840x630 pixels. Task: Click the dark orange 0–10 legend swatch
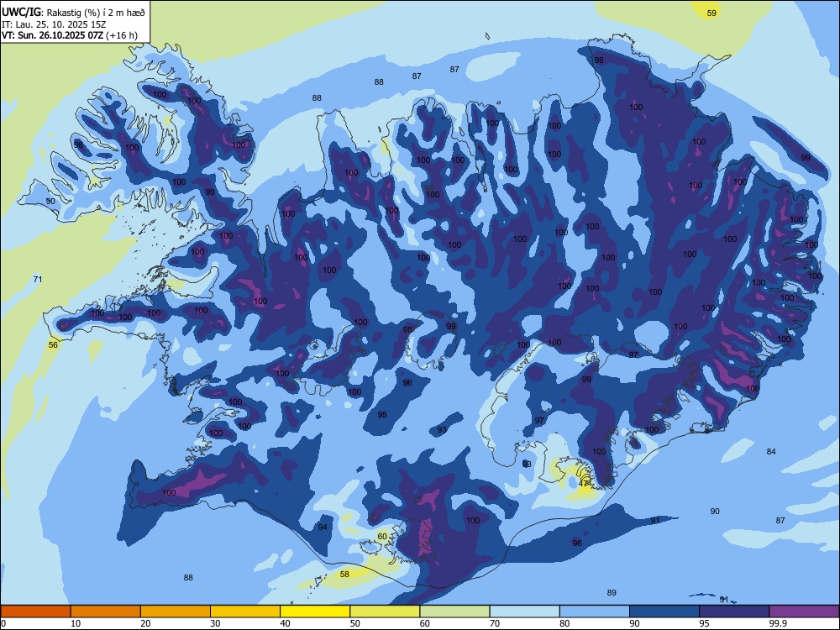pos(35,612)
